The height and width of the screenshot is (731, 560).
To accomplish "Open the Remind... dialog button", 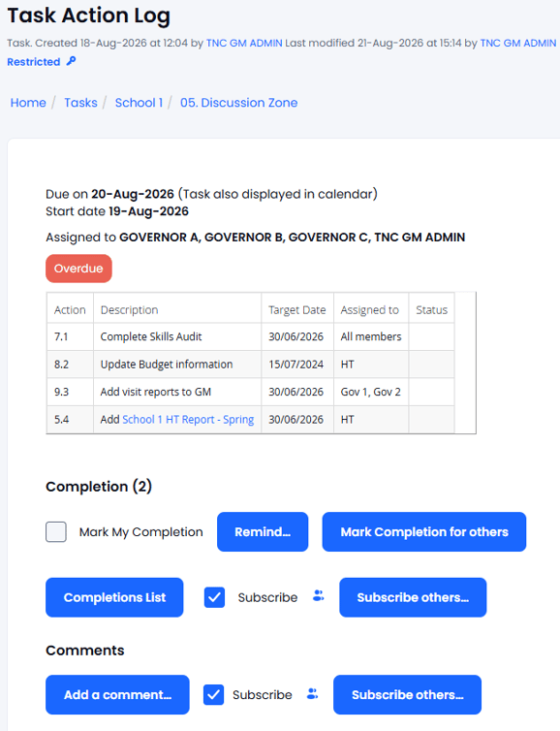I will tap(263, 532).
